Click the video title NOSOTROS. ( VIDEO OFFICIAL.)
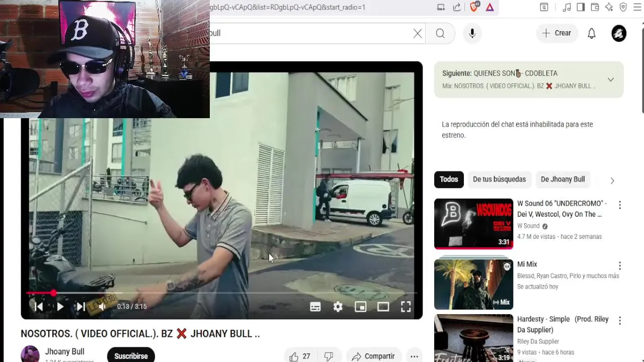644x362 pixels. [140, 333]
